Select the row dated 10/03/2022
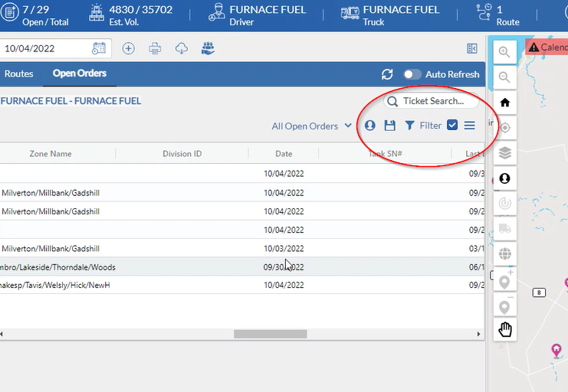Viewport: 568px width, 392px height. pyautogui.click(x=242, y=248)
